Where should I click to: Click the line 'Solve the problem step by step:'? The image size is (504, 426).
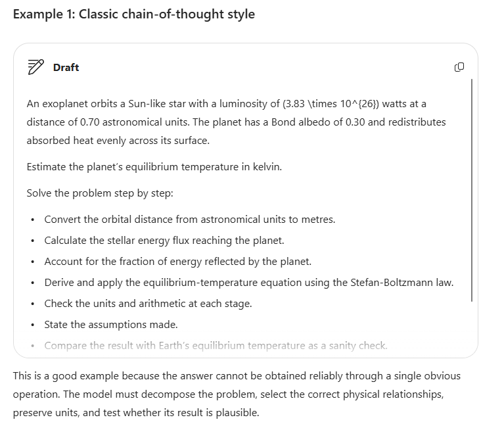click(x=100, y=193)
